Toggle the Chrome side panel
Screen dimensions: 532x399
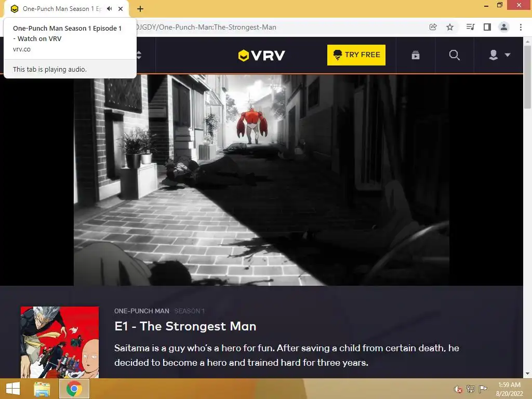pyautogui.click(x=487, y=27)
